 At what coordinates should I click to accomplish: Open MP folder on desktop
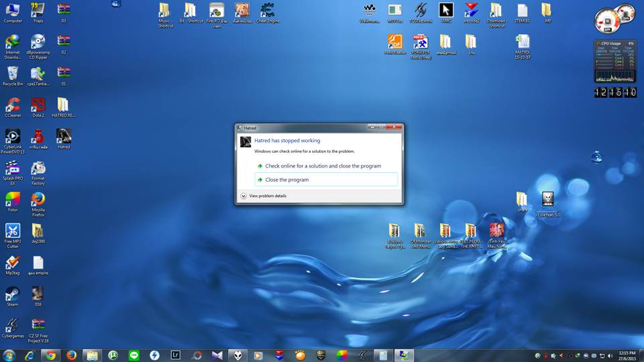[x=547, y=13]
